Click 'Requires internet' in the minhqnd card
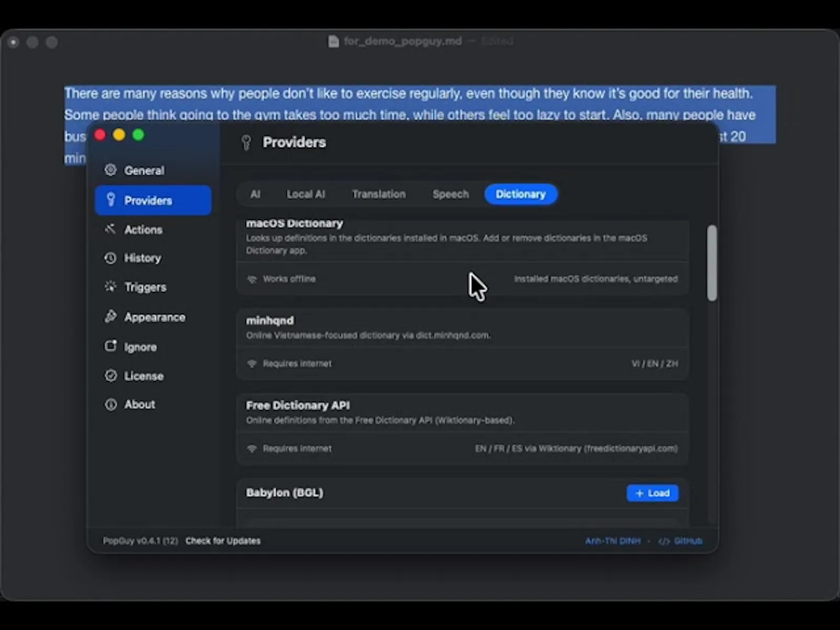Image resolution: width=840 pixels, height=630 pixels. pyautogui.click(x=297, y=363)
